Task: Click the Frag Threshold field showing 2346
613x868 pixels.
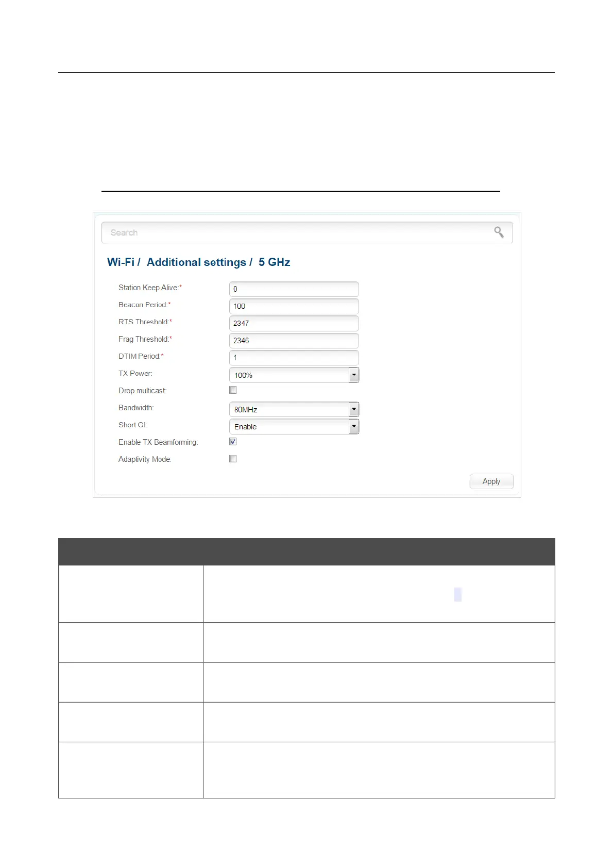Action: (294, 341)
